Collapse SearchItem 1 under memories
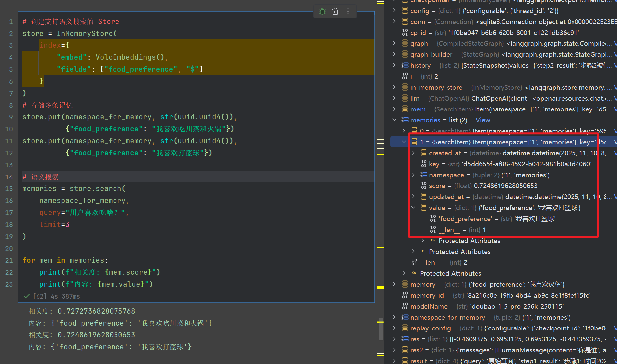Viewport: 617px width, 364px height. pos(404,142)
